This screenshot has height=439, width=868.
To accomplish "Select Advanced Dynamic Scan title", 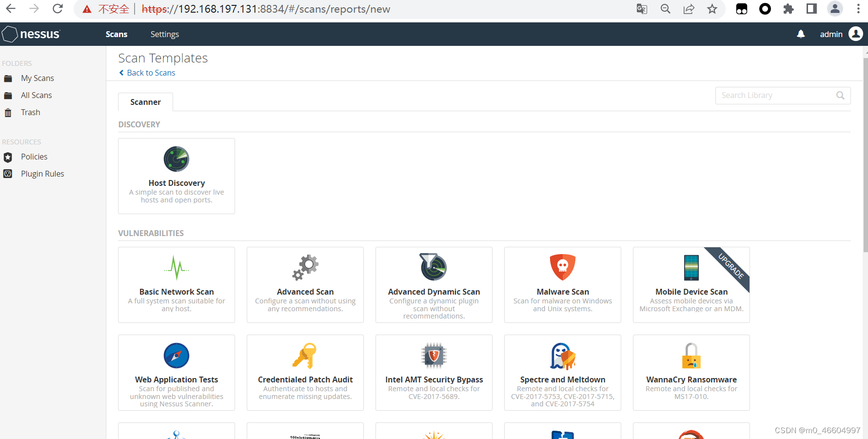I will (434, 292).
